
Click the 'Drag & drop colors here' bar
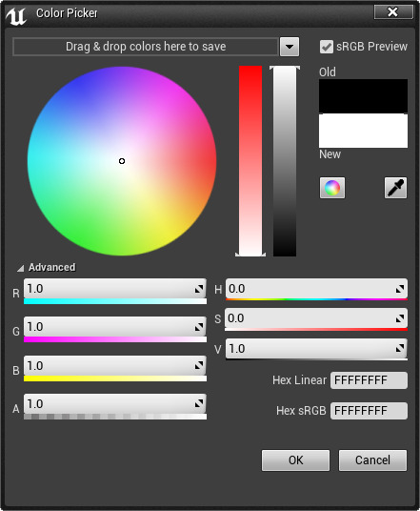(146, 47)
